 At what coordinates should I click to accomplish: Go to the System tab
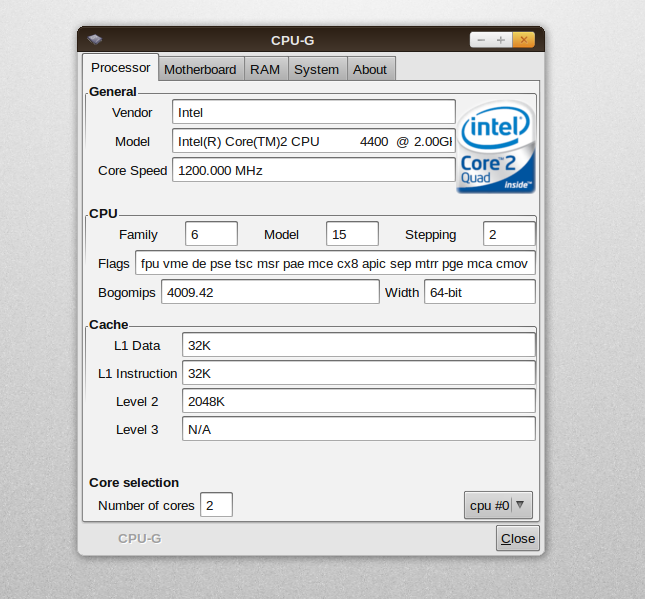click(316, 69)
